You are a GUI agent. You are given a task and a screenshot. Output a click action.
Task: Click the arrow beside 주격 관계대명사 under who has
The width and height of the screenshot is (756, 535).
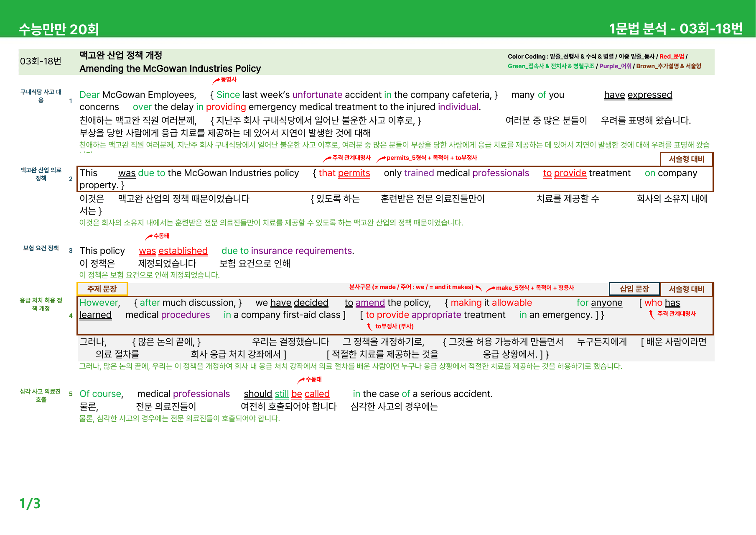coord(652,314)
